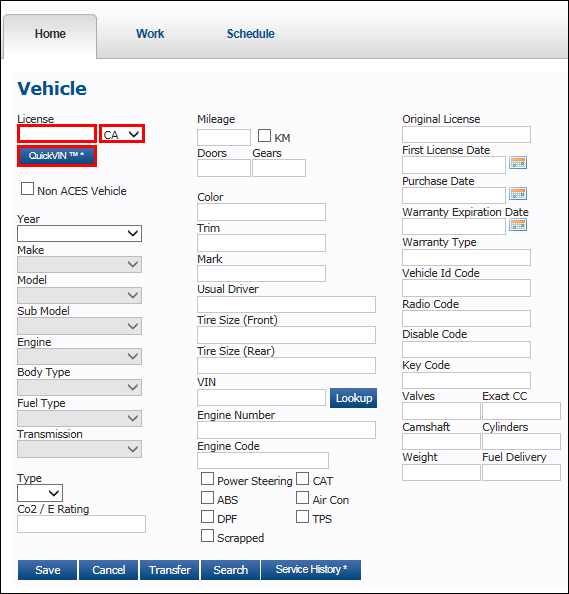Click the Search button
This screenshot has height=594, width=569.
coord(230,570)
